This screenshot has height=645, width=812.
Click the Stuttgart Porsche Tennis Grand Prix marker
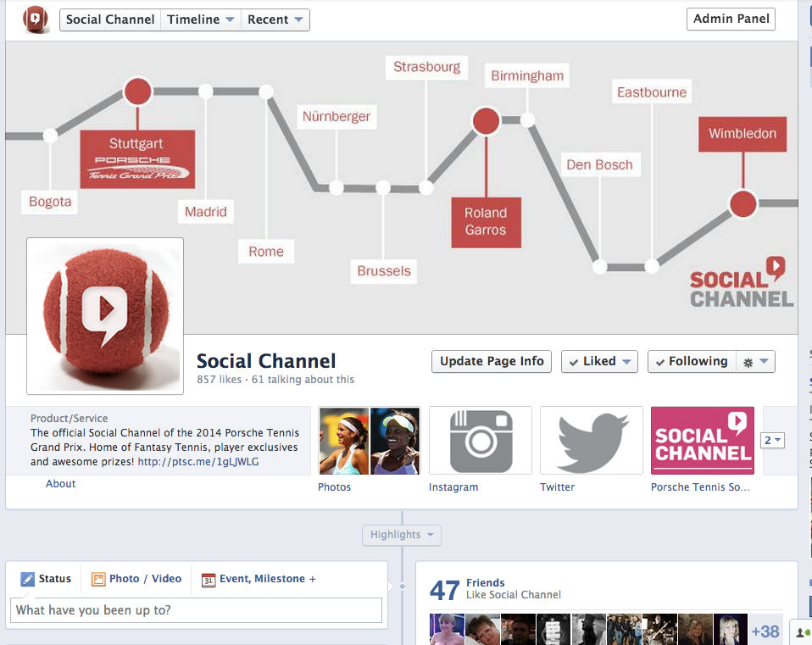pos(137,159)
